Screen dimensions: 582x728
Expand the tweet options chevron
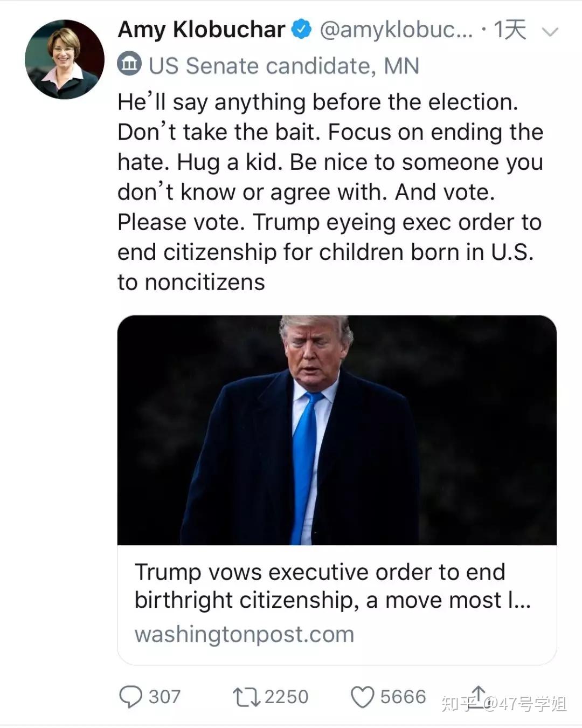point(550,32)
